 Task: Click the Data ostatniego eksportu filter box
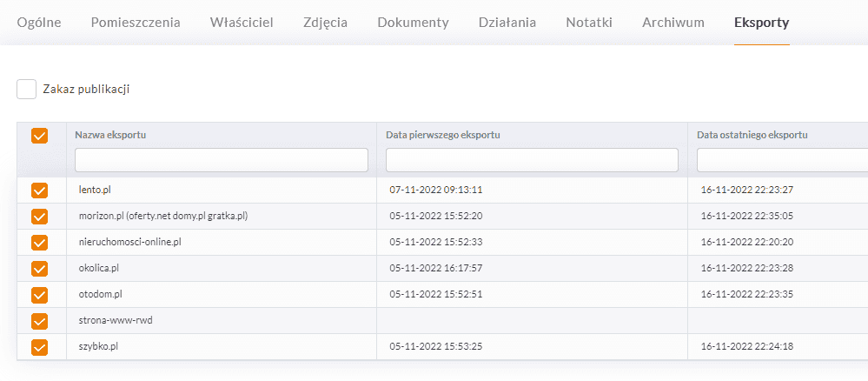(782, 160)
